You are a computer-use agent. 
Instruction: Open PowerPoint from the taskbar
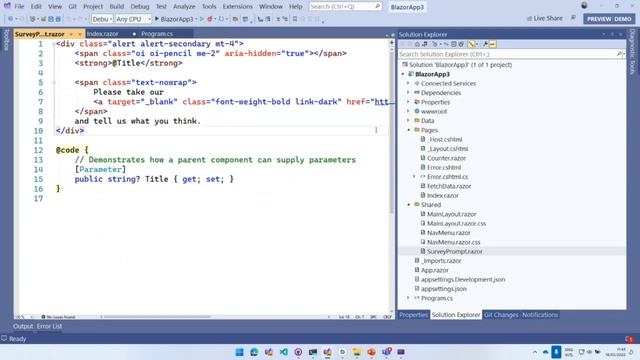(x=371, y=352)
